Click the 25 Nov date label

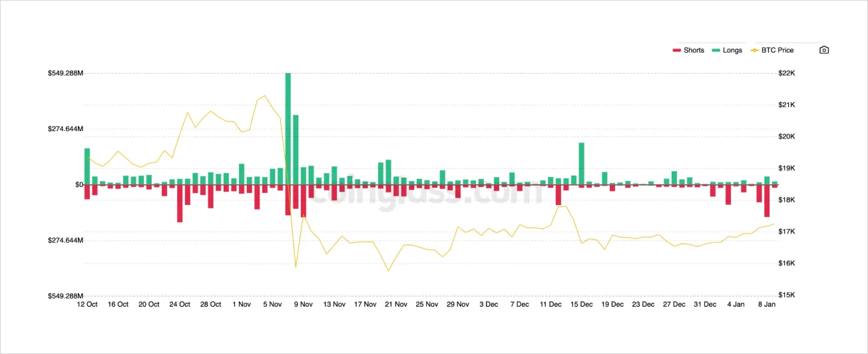click(x=427, y=305)
